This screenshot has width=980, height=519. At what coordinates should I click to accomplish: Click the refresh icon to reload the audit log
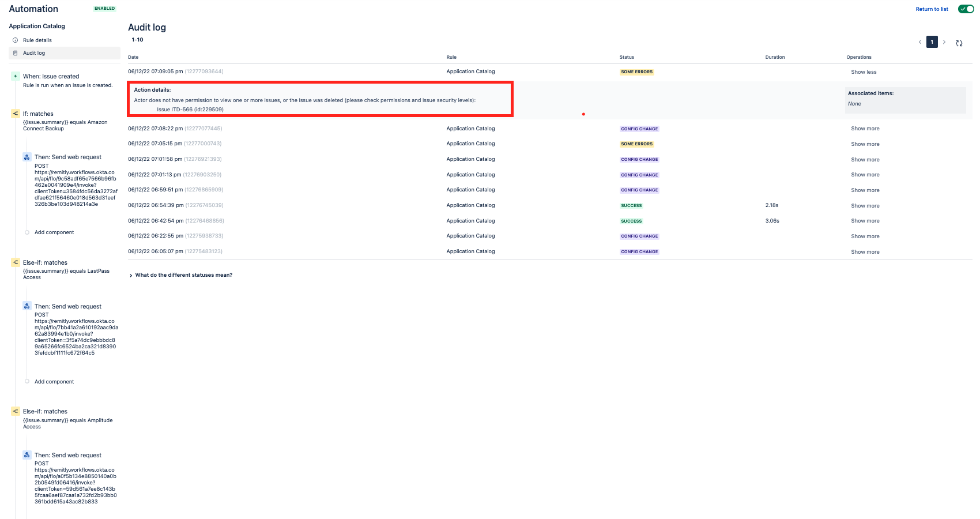pos(959,42)
